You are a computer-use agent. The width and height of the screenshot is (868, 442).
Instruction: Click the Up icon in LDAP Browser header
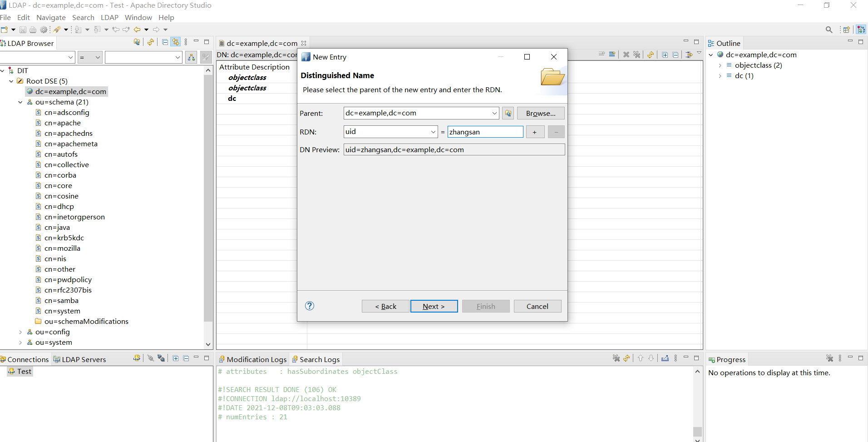point(137,42)
